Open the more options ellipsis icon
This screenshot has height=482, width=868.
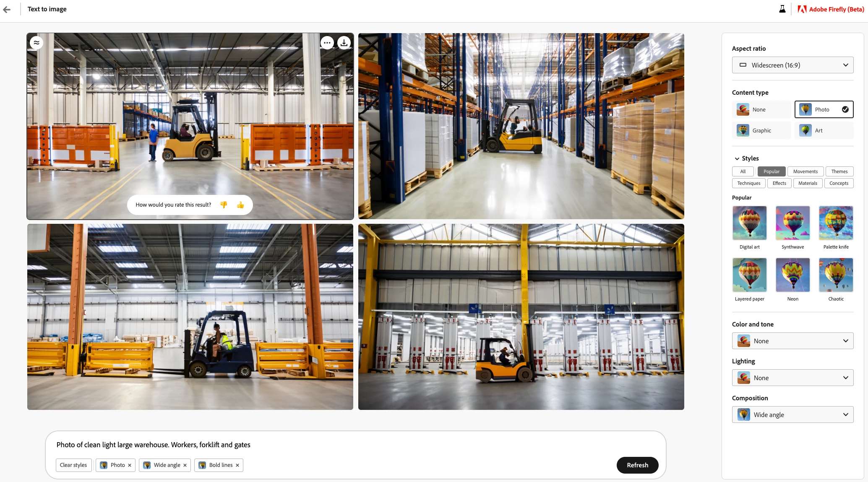point(327,43)
